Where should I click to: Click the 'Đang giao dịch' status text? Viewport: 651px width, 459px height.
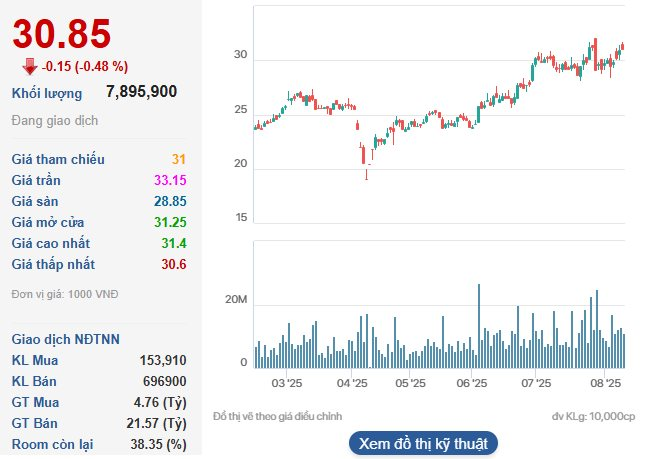[x=53, y=121]
